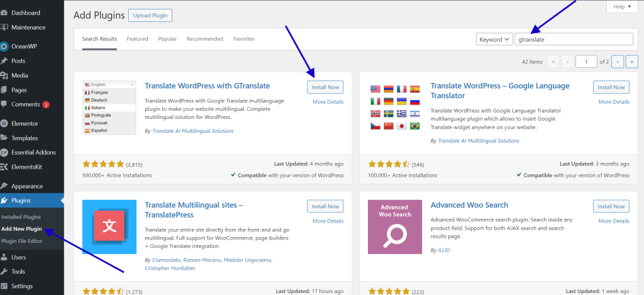Switch to the Featured tab
This screenshot has width=644, height=295.
[x=137, y=39]
